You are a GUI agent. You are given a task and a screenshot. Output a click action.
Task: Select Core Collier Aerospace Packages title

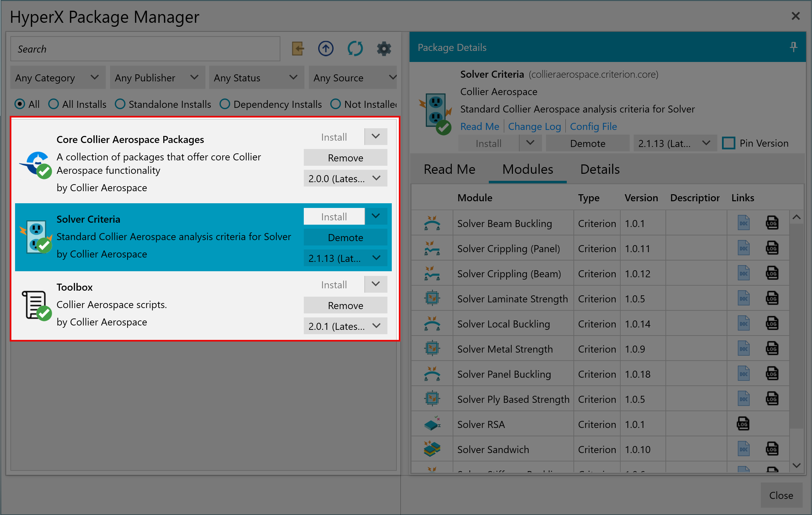[130, 139]
